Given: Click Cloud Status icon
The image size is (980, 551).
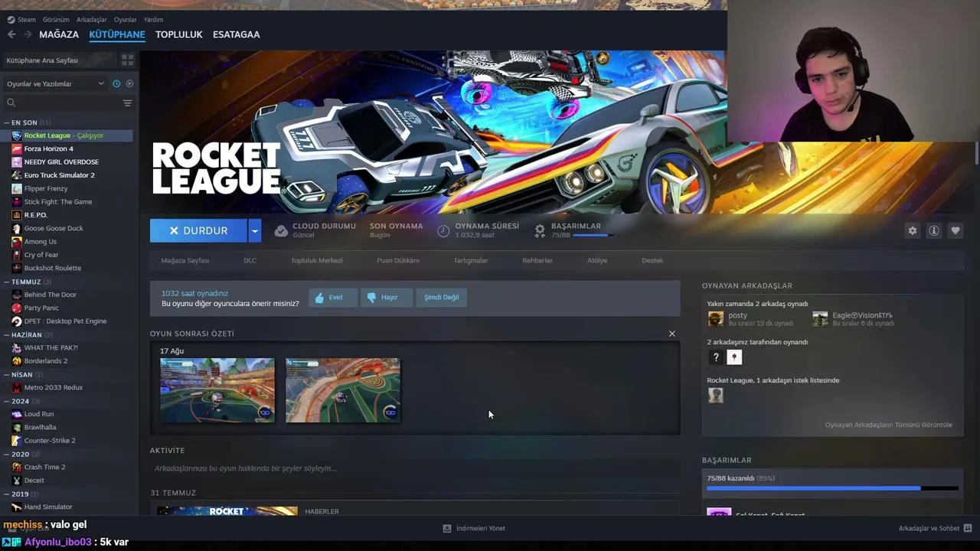Looking at the screenshot, I should pyautogui.click(x=281, y=230).
